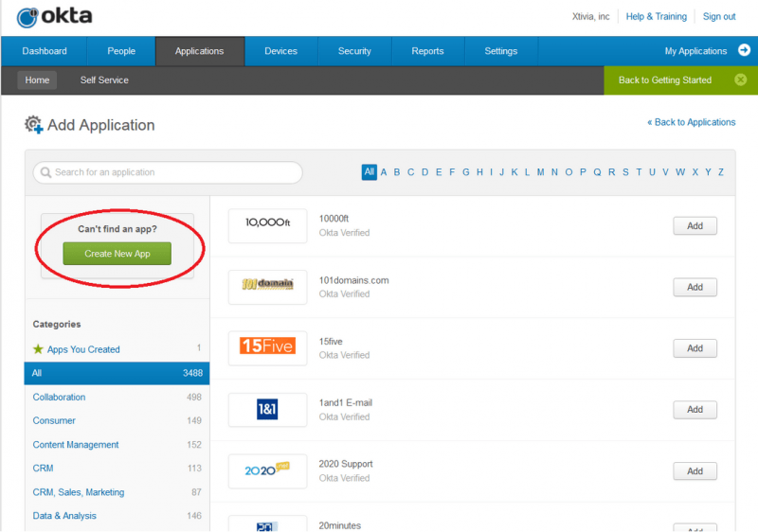This screenshot has width=758, height=532.
Task: Select the Home sub-tab
Action: pos(37,80)
